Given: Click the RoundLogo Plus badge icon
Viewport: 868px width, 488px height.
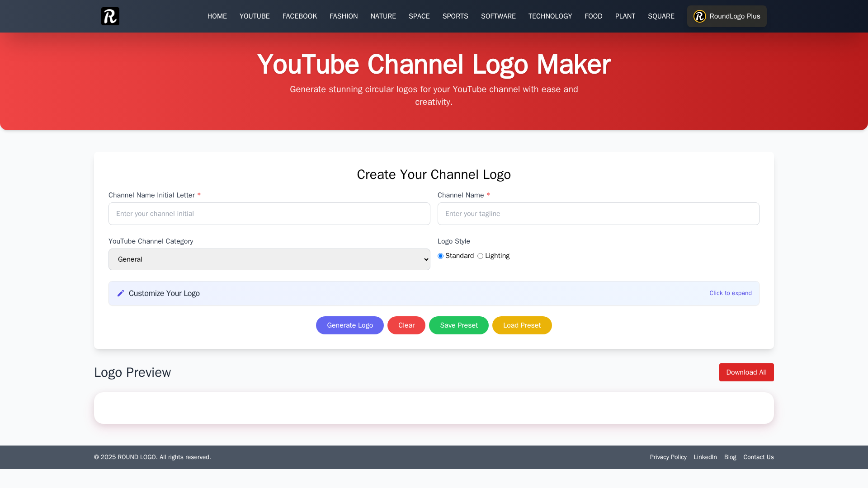Looking at the screenshot, I should click(699, 16).
